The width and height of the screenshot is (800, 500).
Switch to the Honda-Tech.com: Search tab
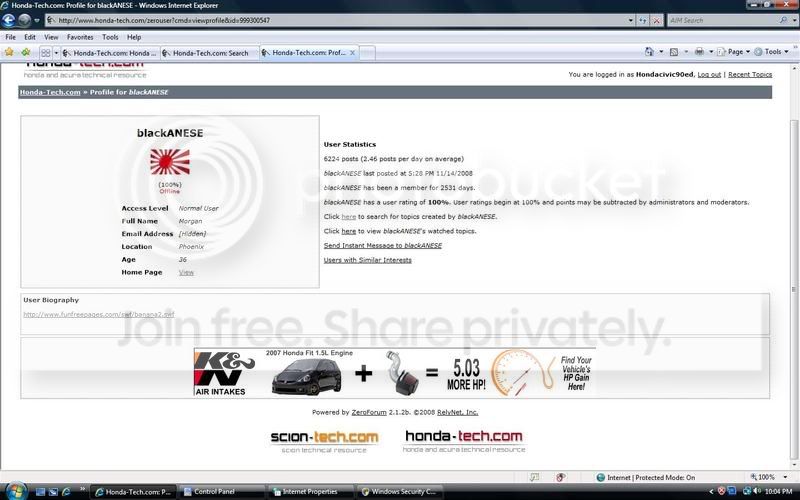pyautogui.click(x=209, y=53)
